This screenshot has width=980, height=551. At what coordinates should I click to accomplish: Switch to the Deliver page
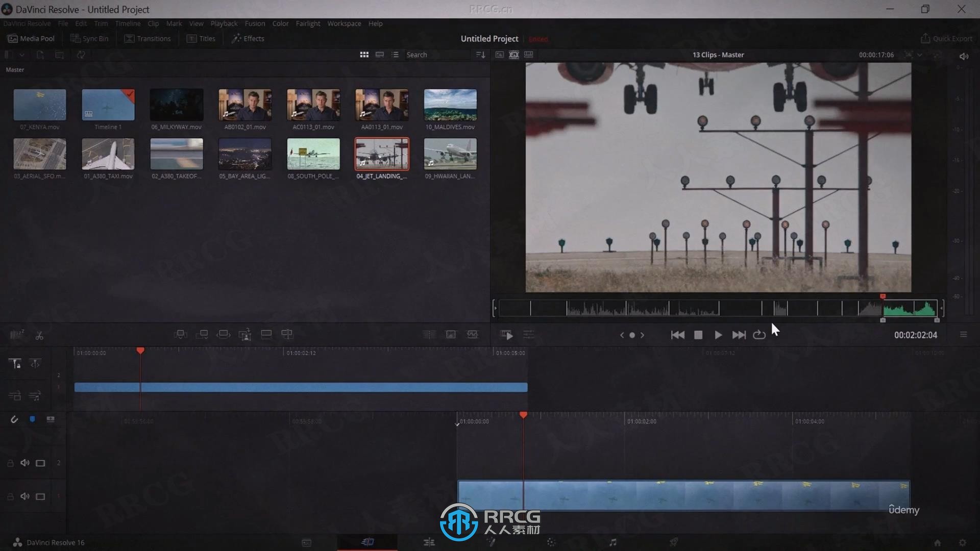[x=674, y=542]
